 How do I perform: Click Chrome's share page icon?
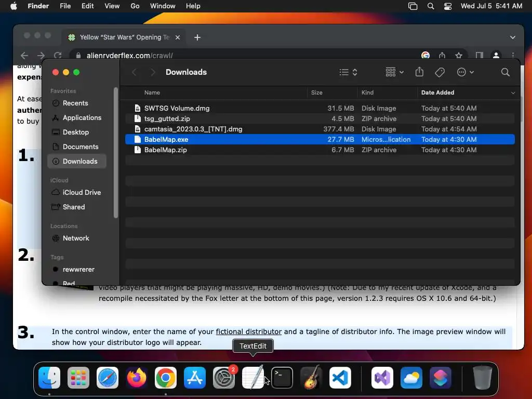click(442, 55)
